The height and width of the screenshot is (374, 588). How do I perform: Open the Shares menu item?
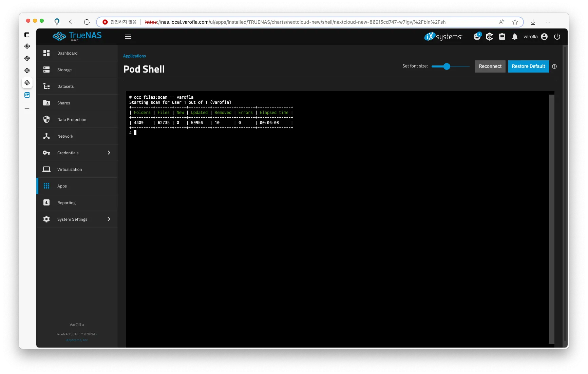(77, 103)
